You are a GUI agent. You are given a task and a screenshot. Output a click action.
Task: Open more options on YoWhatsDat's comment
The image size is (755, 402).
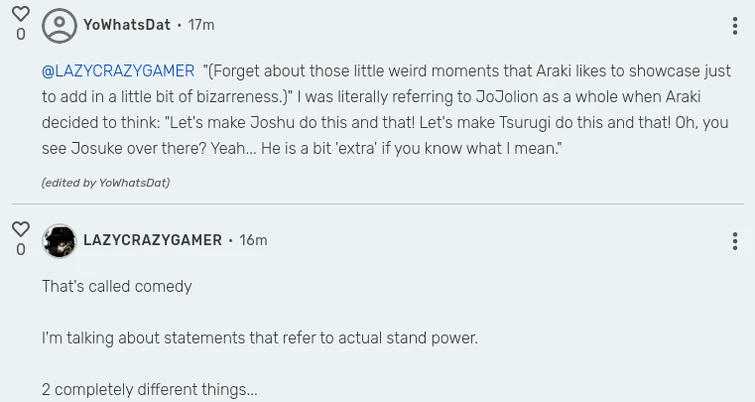[x=735, y=26]
